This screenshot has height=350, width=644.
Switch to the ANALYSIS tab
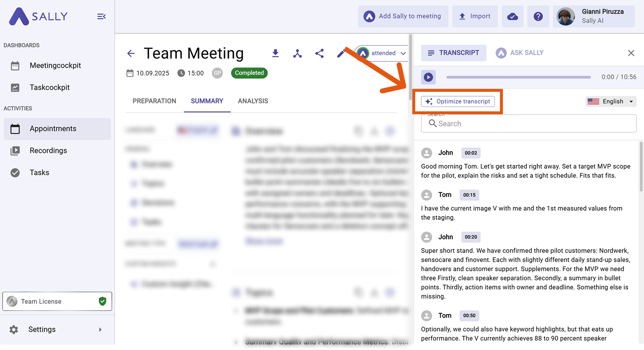(x=253, y=101)
